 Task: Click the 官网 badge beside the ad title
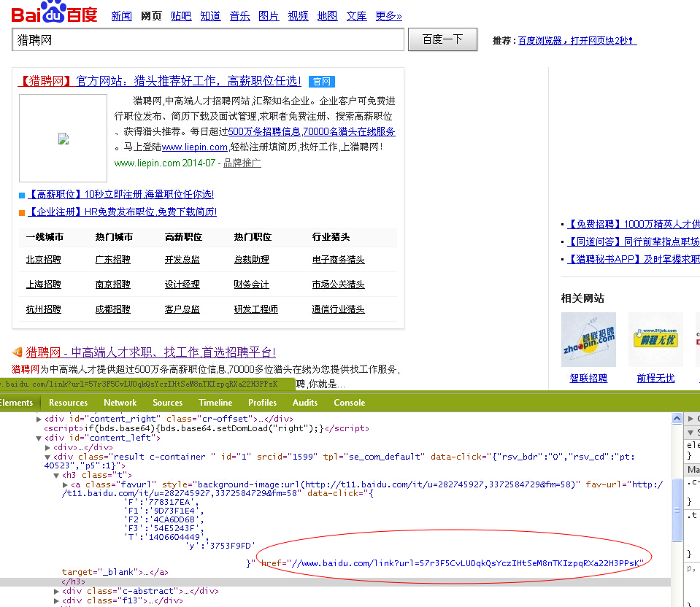click(321, 82)
